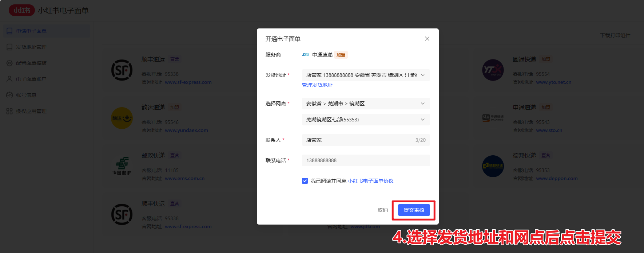Click the 申通快递 STO logo
This screenshot has height=253, width=644.
coord(493,118)
